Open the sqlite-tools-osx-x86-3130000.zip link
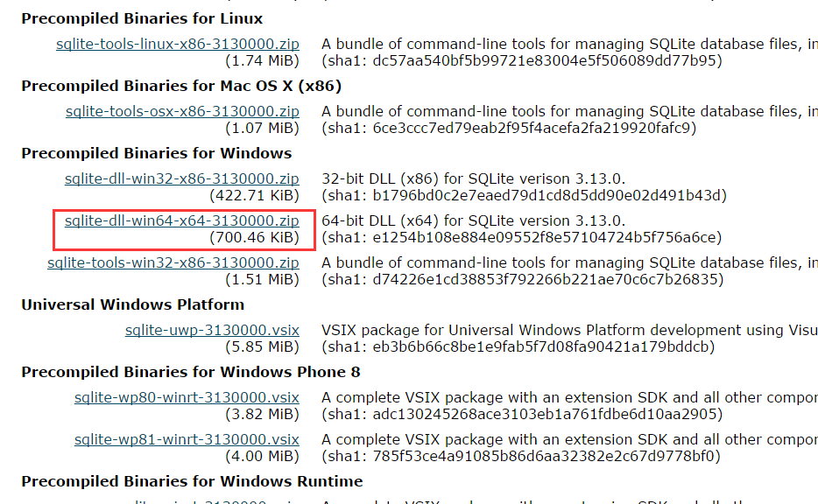The width and height of the screenshot is (818, 504). click(182, 111)
